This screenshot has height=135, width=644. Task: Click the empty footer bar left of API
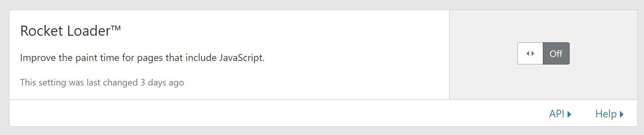[262, 113]
